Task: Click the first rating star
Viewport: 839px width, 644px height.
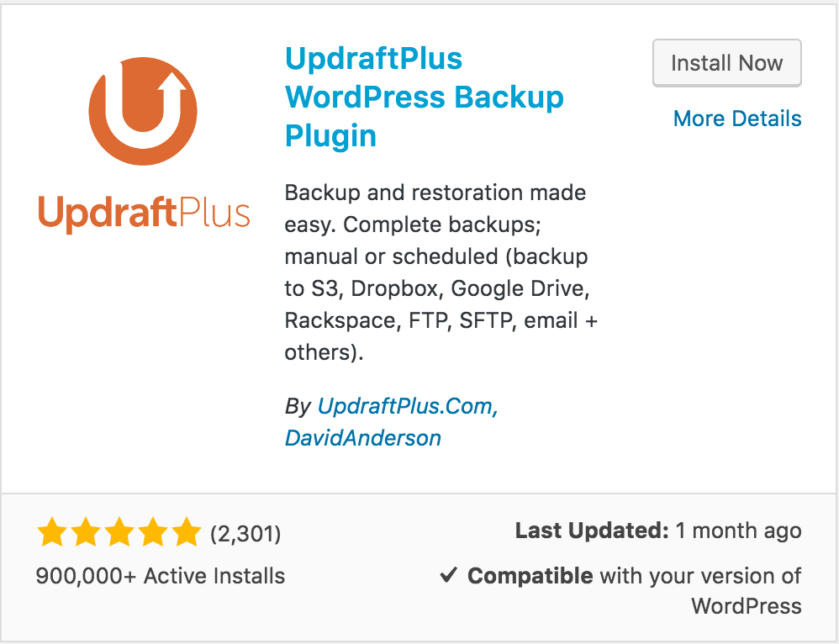Action: 53,532
